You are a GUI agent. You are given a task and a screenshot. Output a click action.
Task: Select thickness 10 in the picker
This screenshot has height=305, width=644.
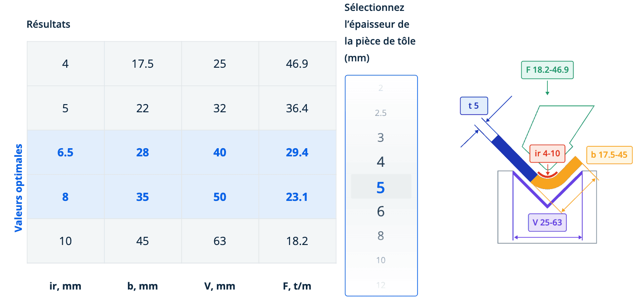pos(380,260)
